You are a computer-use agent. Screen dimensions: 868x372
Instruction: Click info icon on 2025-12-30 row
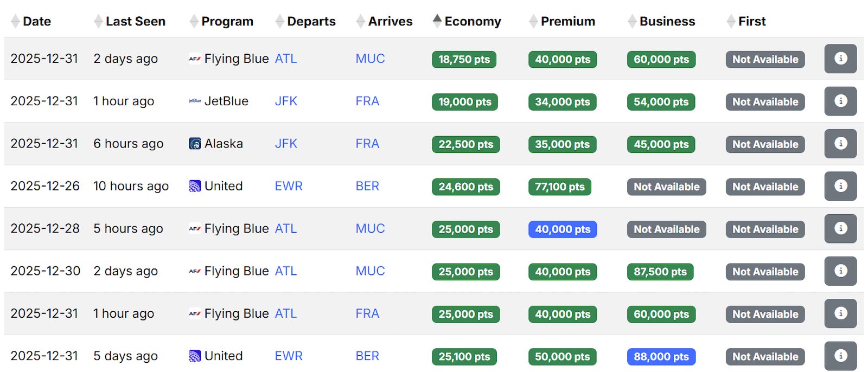(x=840, y=271)
